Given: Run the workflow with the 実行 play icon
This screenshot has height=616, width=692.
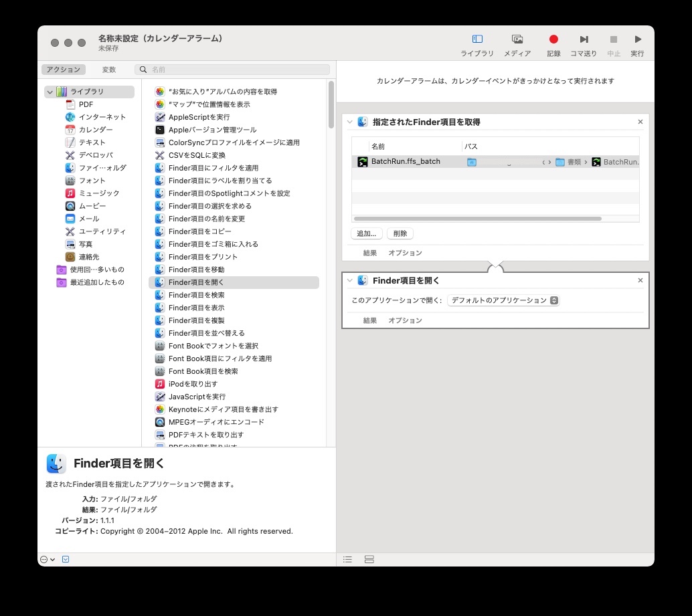Looking at the screenshot, I should click(x=637, y=39).
